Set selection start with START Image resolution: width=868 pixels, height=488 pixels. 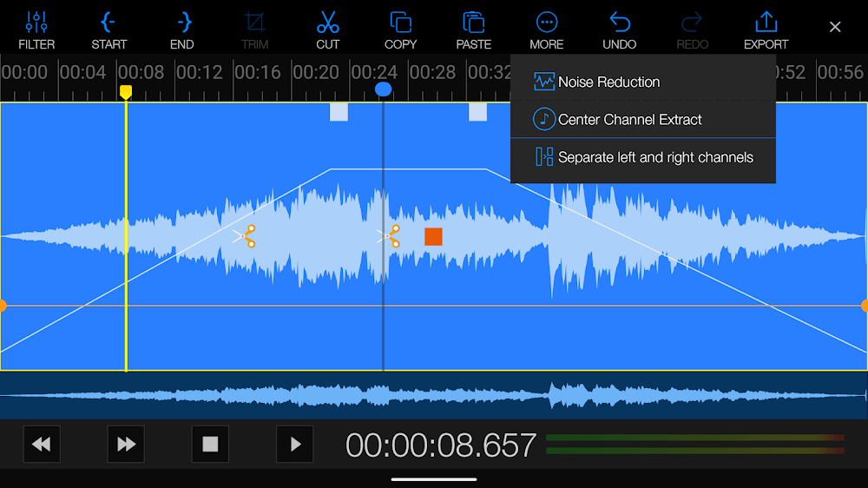coord(108,30)
